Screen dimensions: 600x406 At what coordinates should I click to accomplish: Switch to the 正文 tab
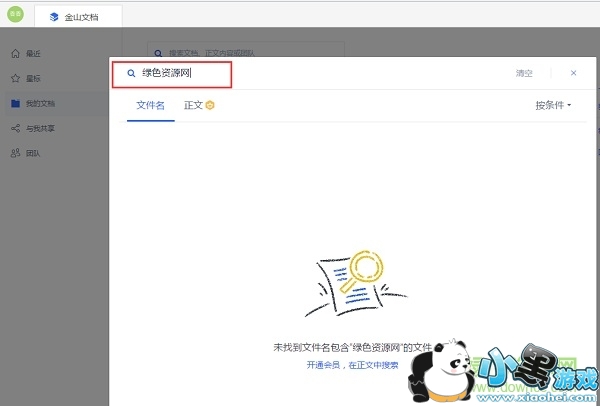tap(193, 105)
